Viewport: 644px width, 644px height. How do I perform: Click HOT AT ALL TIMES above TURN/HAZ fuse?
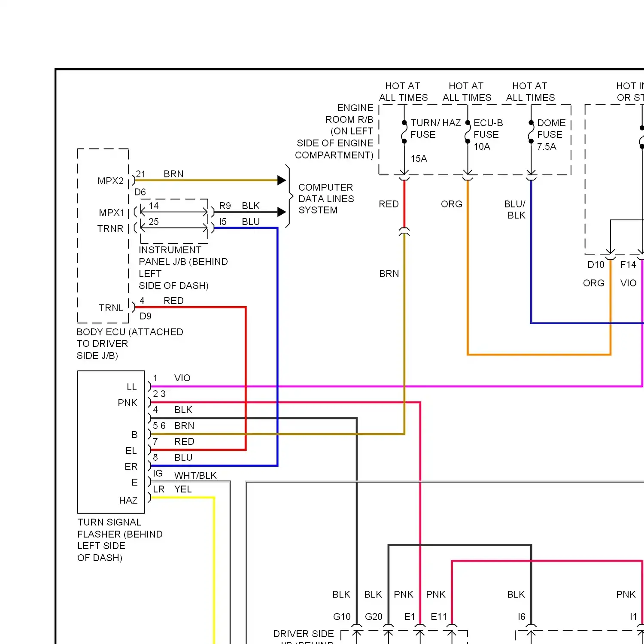pos(403,92)
